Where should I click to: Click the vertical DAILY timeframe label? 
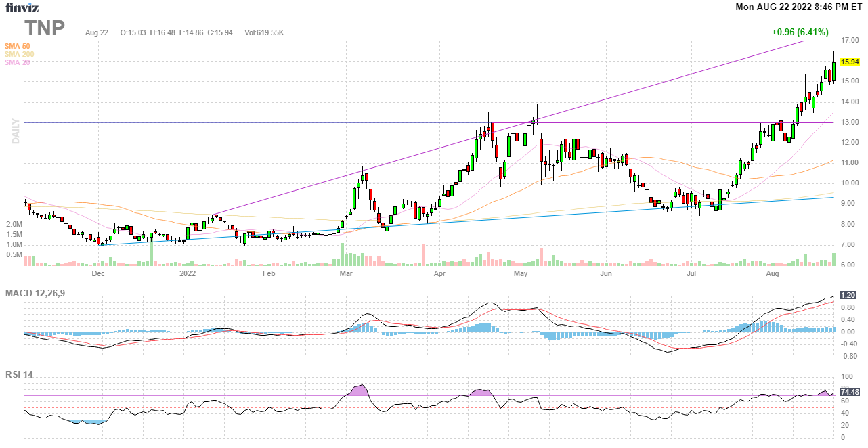[x=15, y=131]
